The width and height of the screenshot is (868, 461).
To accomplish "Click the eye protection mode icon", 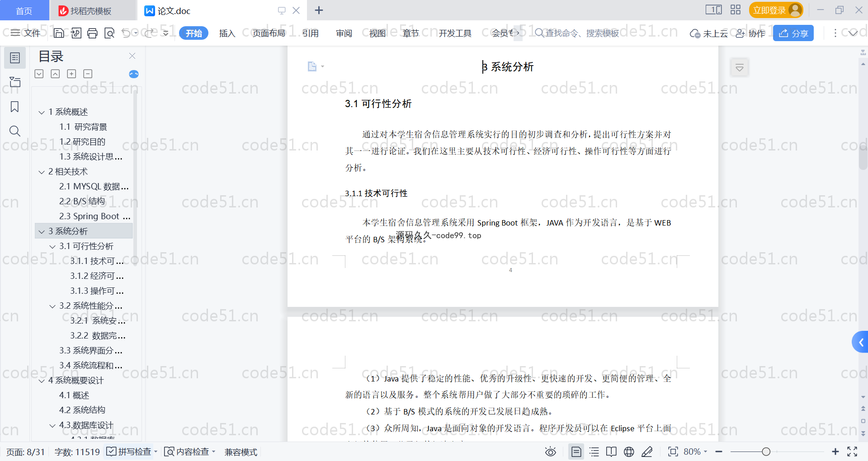I will pos(551,452).
